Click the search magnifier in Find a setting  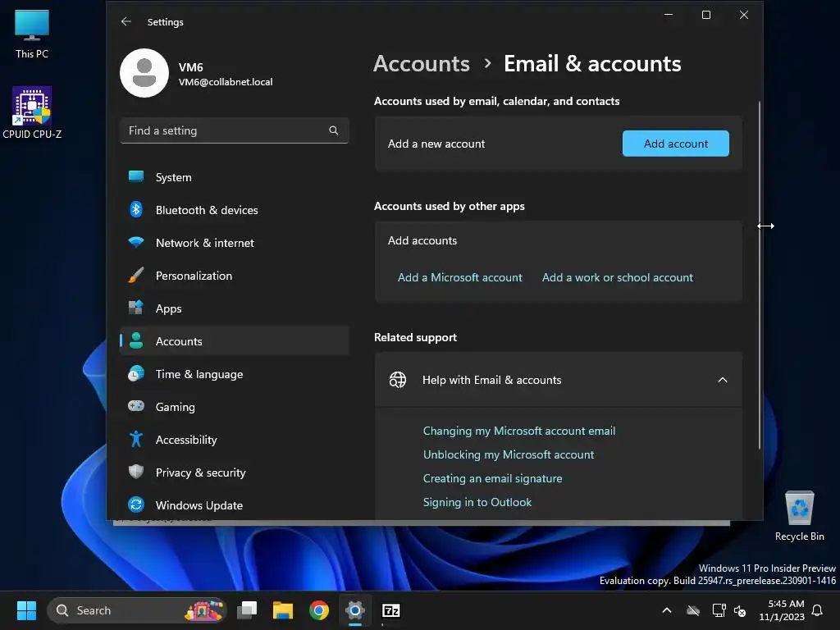pyautogui.click(x=333, y=130)
